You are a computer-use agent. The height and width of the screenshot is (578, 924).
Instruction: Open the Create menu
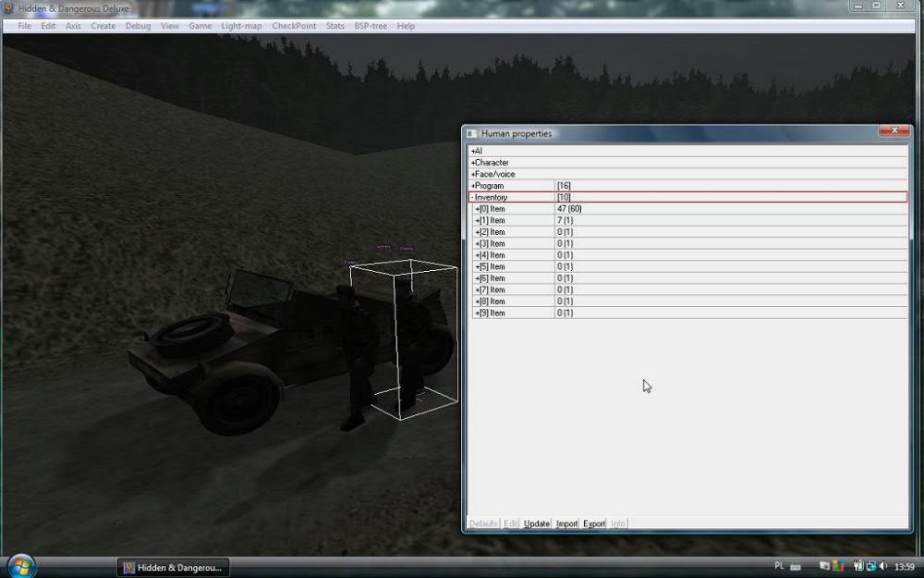[103, 26]
